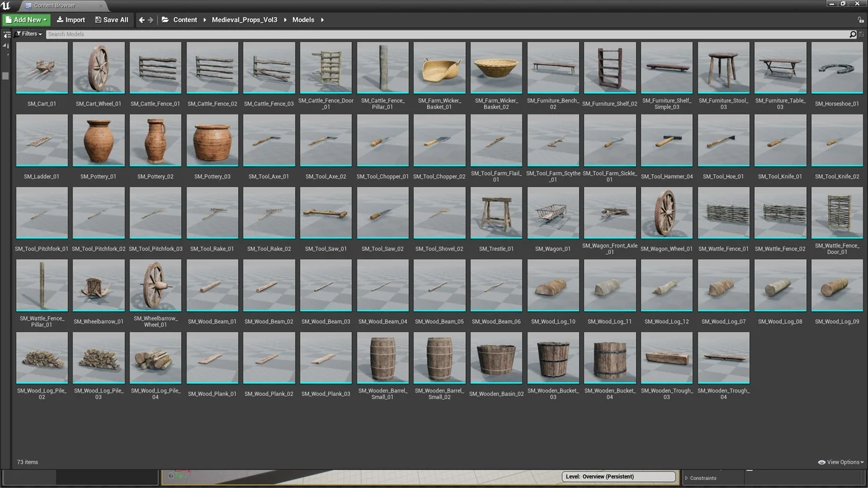868x488 pixels.
Task: Toggle the sources panel icon left of Filters
Action: tap(7, 34)
